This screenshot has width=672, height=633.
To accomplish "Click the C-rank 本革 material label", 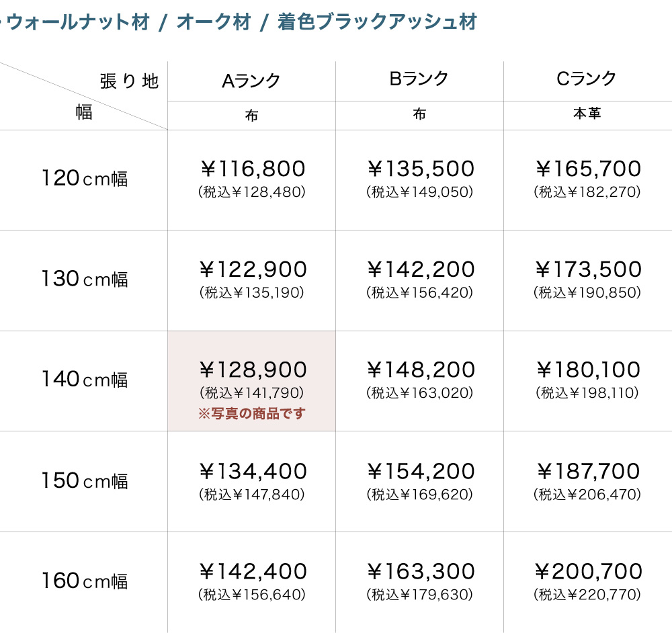I will [587, 114].
